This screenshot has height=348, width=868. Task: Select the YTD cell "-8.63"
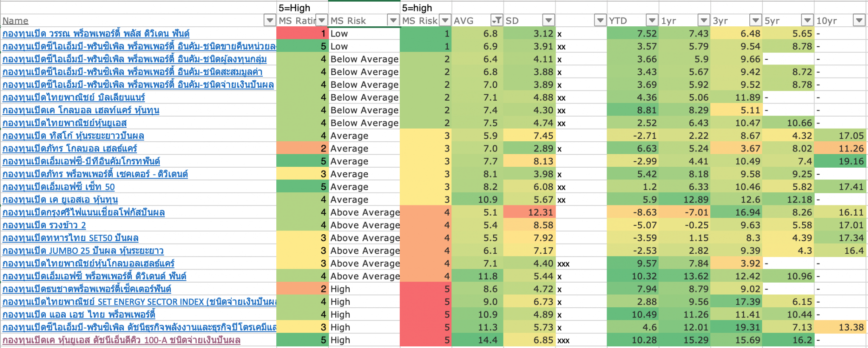coord(632,212)
